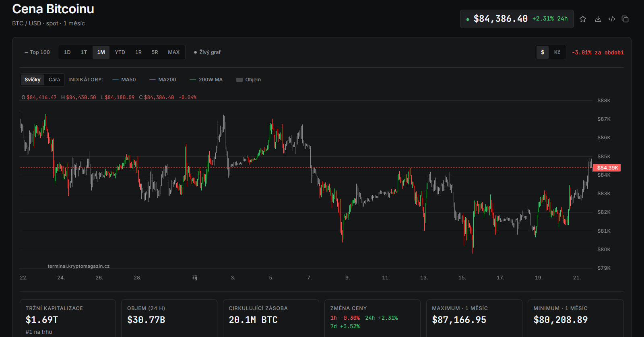Viewport: 644px width, 337px height.
Task: Toggle the MA200 indicator
Action: [x=163, y=80]
